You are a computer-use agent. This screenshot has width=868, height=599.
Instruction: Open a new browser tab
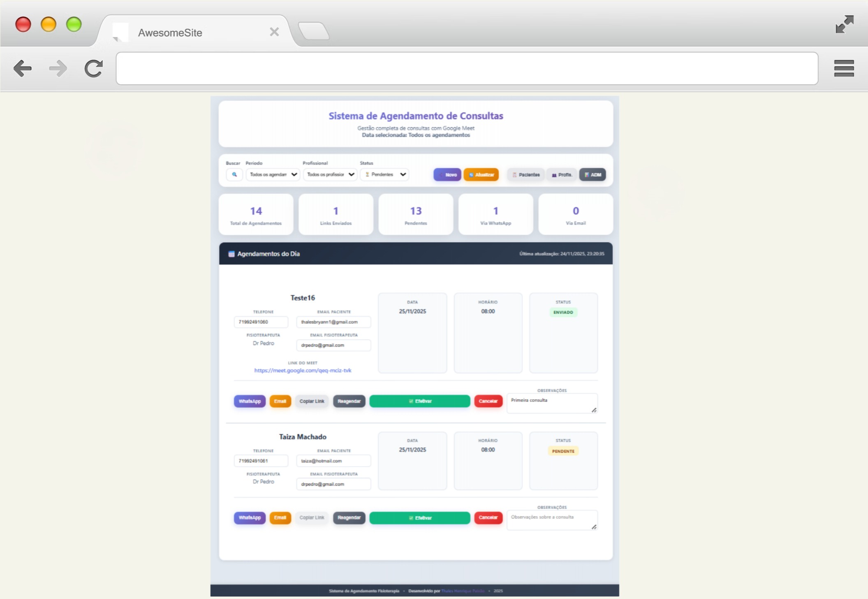(313, 31)
